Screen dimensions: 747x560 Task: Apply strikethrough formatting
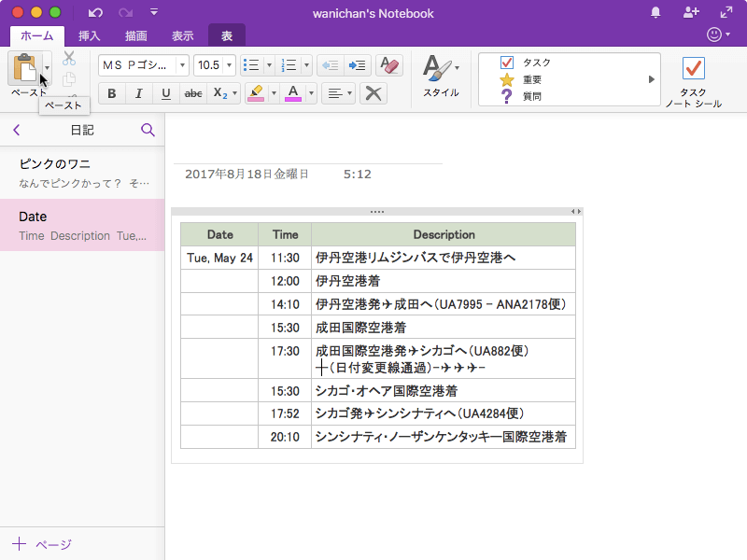point(193,93)
